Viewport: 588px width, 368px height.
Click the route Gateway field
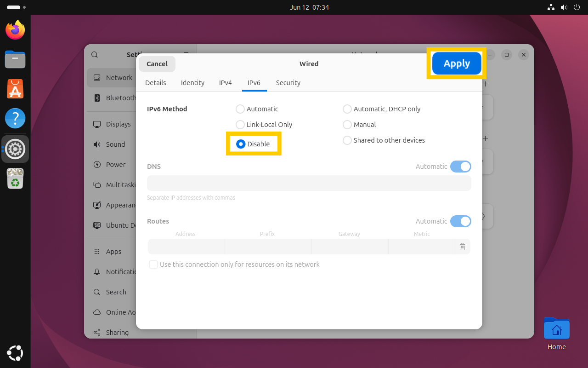pyautogui.click(x=350, y=247)
